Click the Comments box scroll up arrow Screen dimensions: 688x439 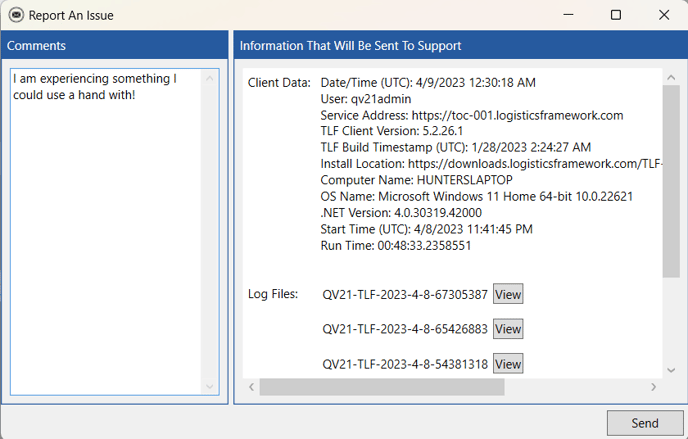[x=210, y=78]
